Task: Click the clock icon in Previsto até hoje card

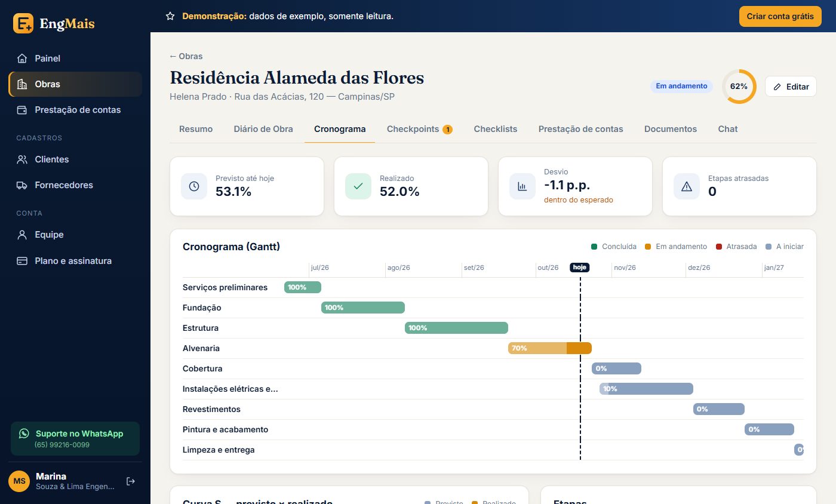Action: click(194, 186)
